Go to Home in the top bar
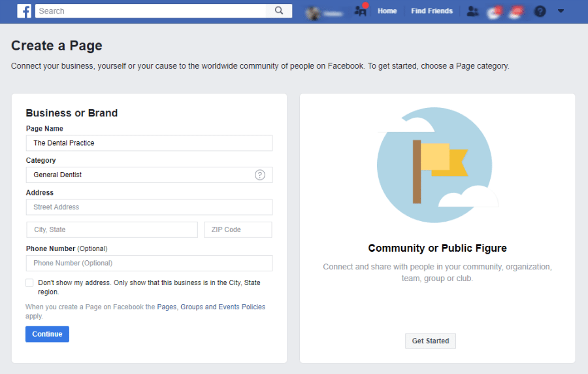This screenshot has width=588, height=374. [x=387, y=11]
